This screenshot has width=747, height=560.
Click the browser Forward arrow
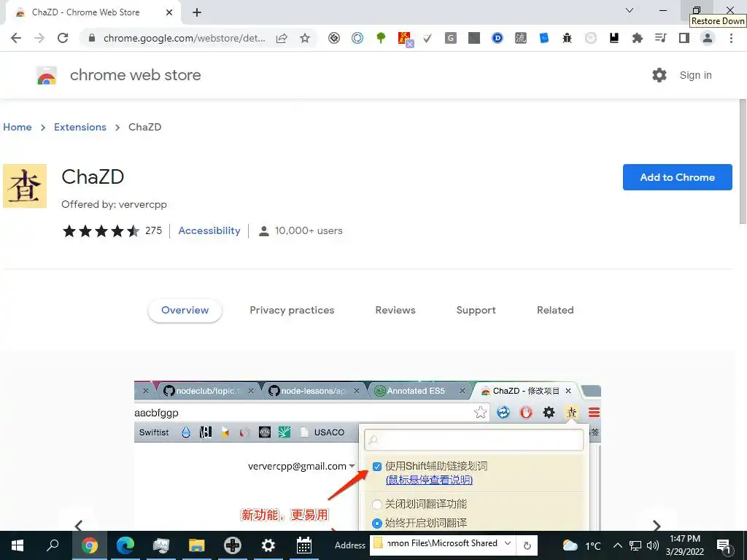(x=39, y=38)
